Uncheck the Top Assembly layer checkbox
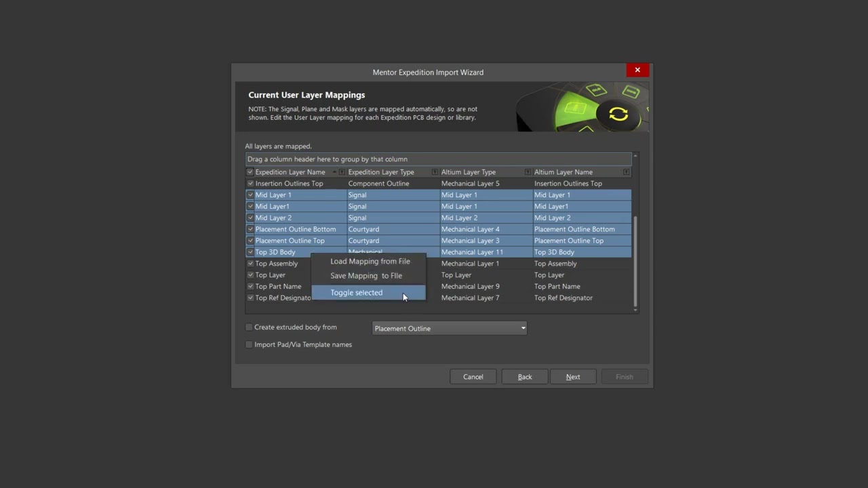The height and width of the screenshot is (488, 868). (x=250, y=264)
